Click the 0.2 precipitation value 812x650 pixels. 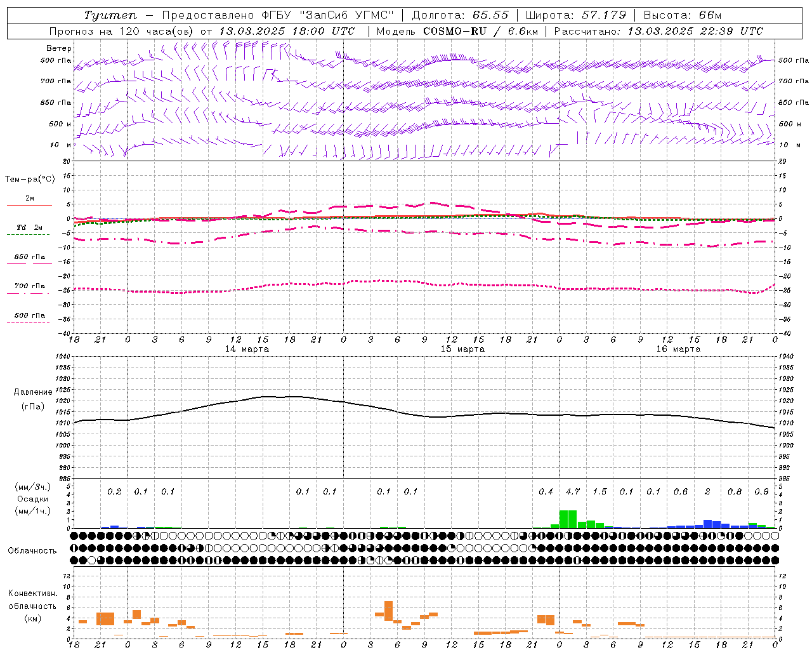click(114, 492)
